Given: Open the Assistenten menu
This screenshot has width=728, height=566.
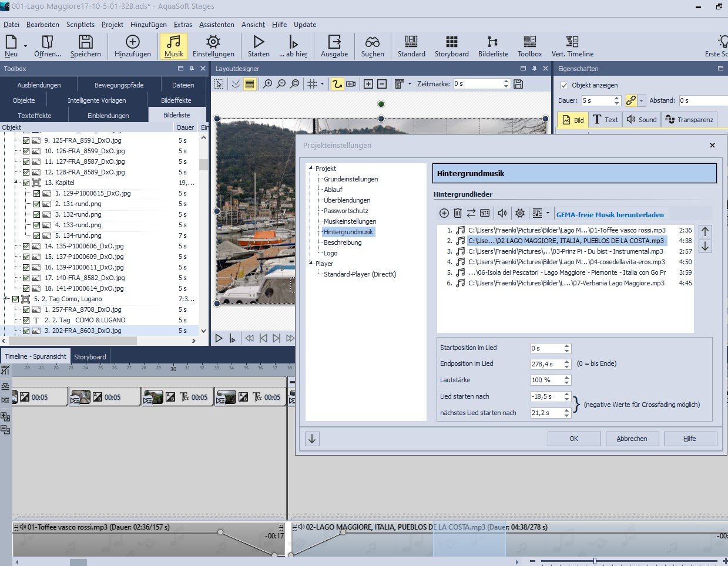Looking at the screenshot, I should [x=216, y=25].
